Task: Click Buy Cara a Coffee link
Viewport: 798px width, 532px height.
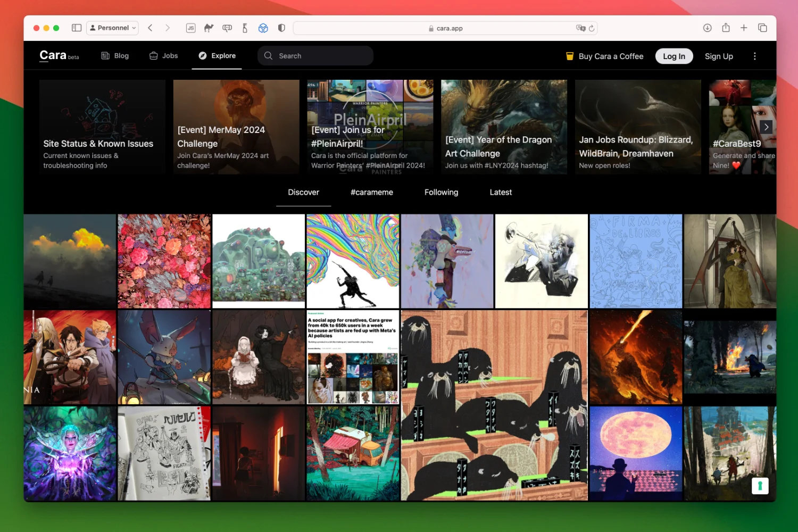Action: coord(605,56)
